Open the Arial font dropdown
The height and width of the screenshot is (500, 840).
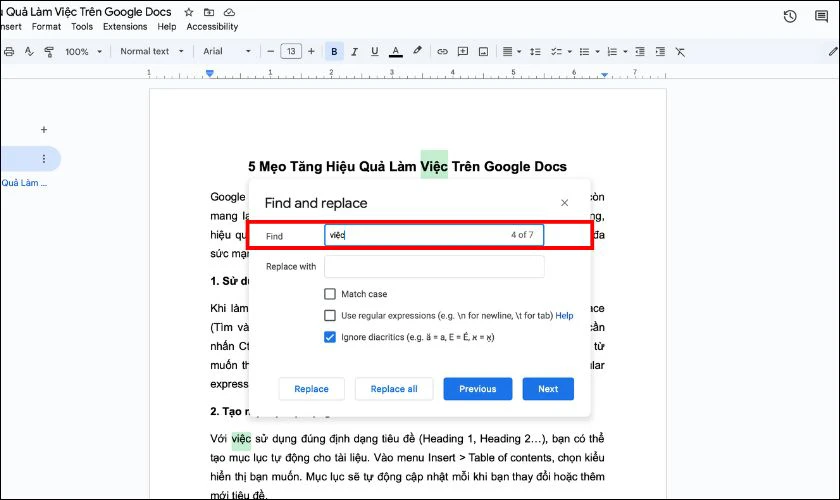(x=227, y=51)
